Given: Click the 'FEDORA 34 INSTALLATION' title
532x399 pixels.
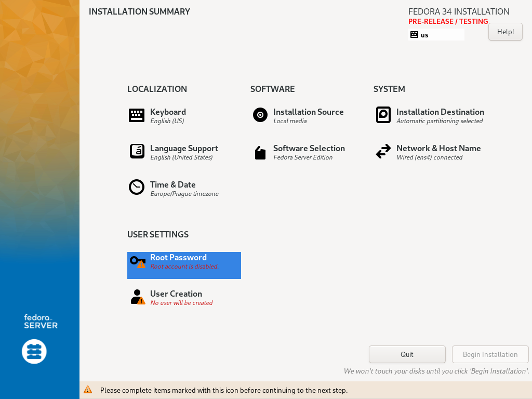Looking at the screenshot, I should (459, 11).
